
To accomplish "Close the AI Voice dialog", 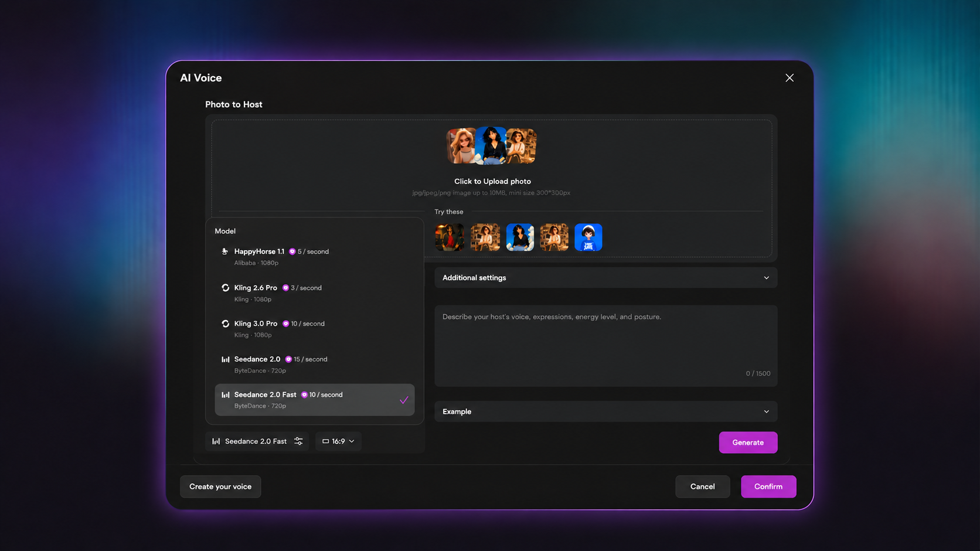I will [x=790, y=78].
